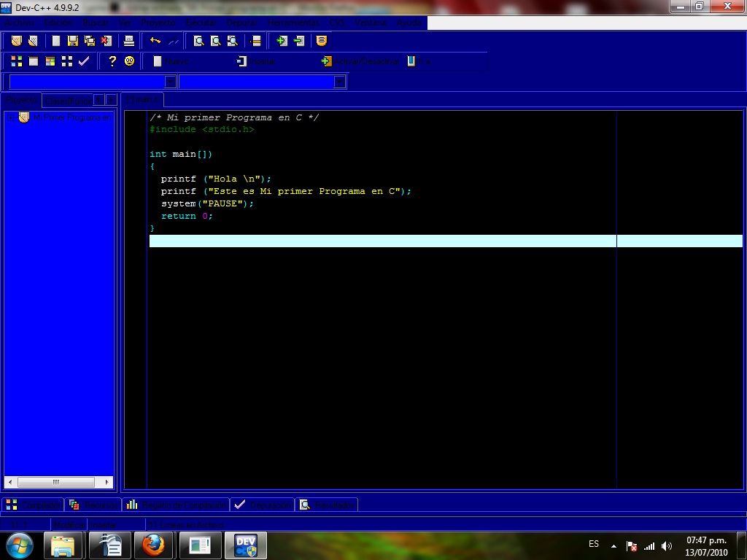This screenshot has height=560, width=747.
Task: Click the Insertar toolbar button
Action: 256,61
